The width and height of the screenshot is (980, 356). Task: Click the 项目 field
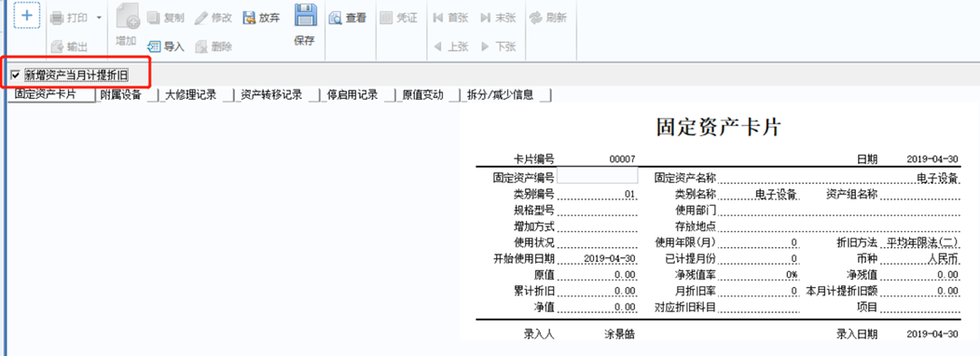pos(920,307)
